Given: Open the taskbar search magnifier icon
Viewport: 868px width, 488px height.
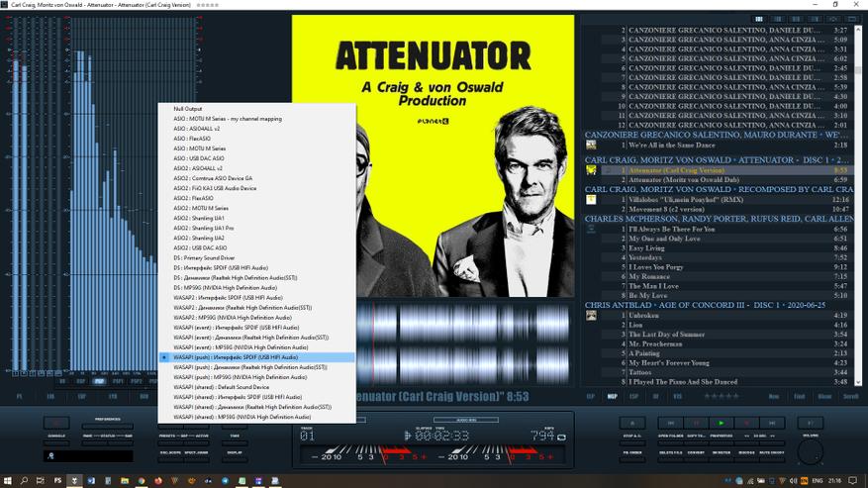Looking at the screenshot, I should coord(25,480).
